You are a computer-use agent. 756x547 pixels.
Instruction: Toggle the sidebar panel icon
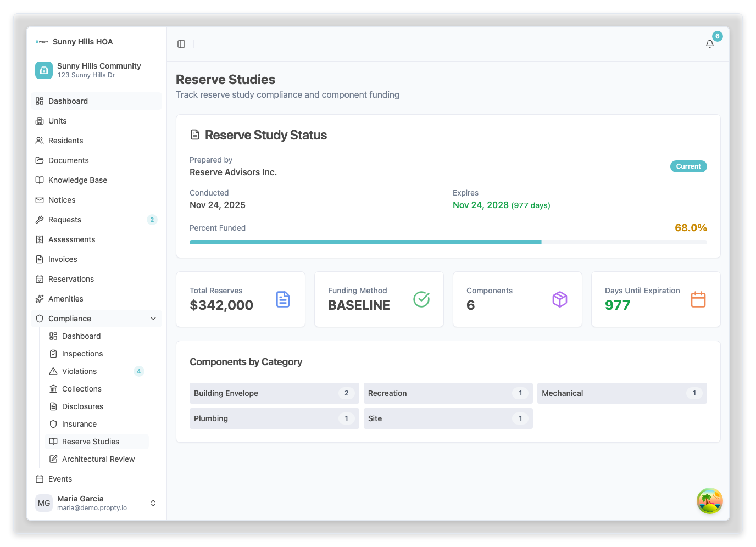[x=181, y=44]
